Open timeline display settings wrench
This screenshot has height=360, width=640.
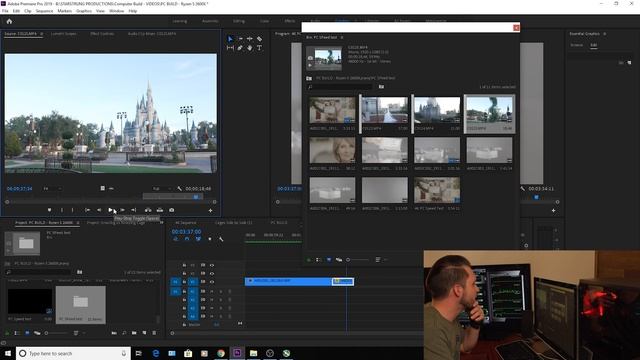221,239
